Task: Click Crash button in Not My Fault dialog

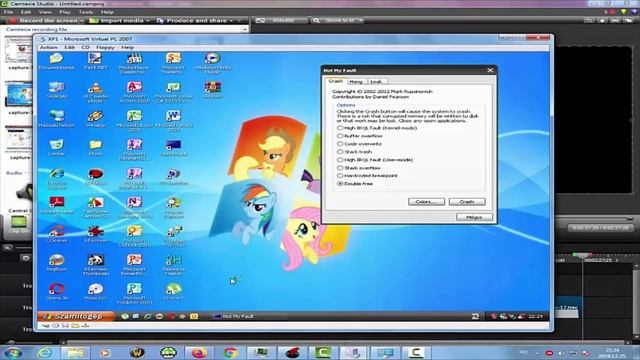Action: point(467,202)
